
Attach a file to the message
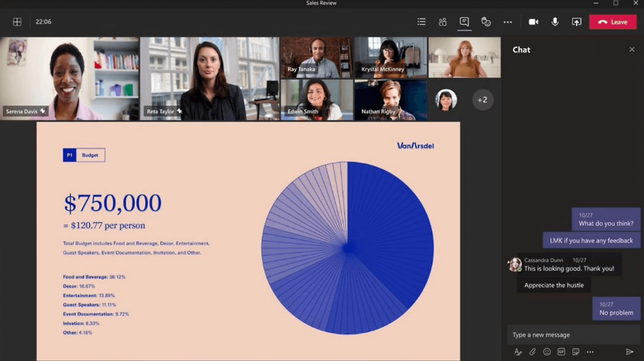(532, 352)
